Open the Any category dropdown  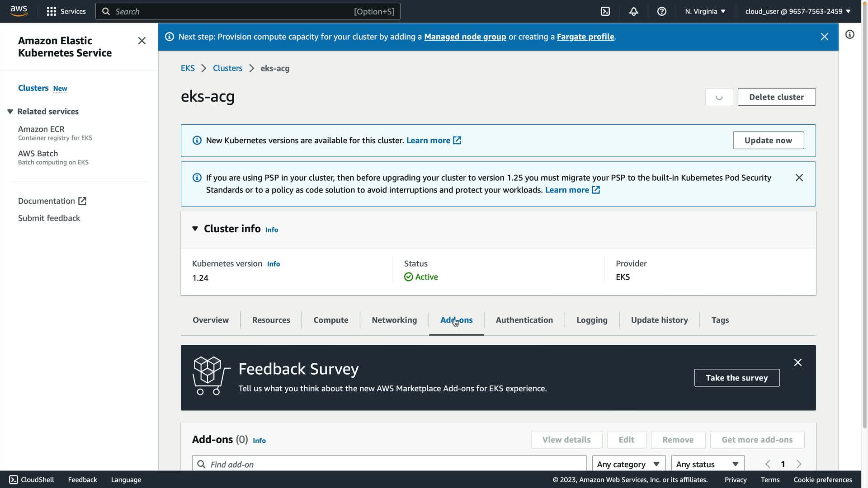[628, 464]
